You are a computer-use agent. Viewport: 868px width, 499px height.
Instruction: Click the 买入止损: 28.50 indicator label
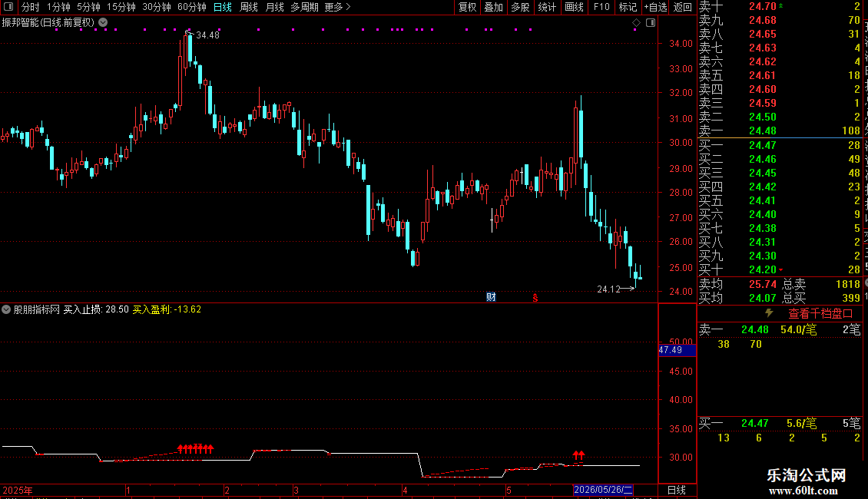(x=96, y=310)
